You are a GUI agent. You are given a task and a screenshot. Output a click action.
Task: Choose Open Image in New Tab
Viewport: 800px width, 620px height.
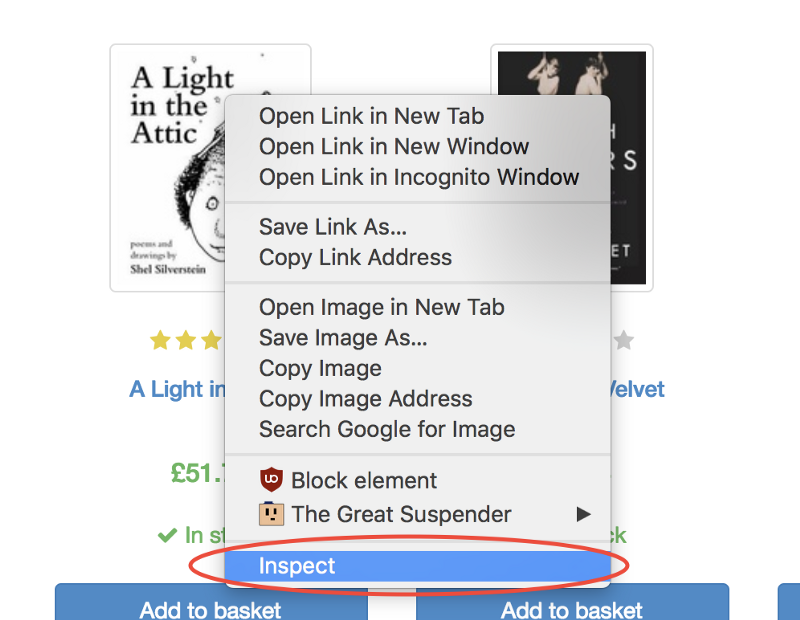(x=381, y=307)
